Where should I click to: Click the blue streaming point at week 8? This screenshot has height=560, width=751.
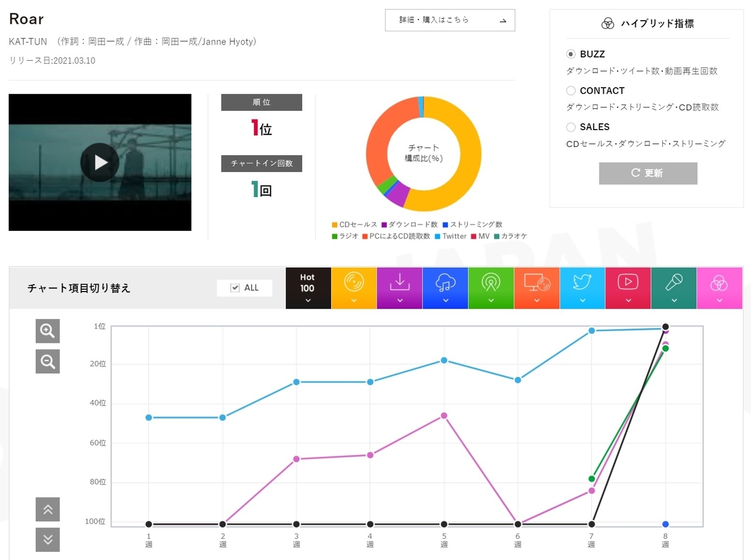665,524
